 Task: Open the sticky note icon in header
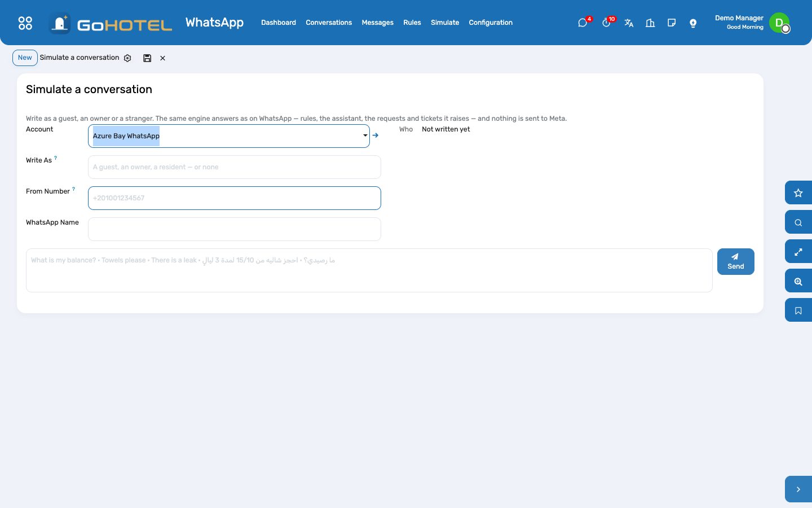(672, 23)
